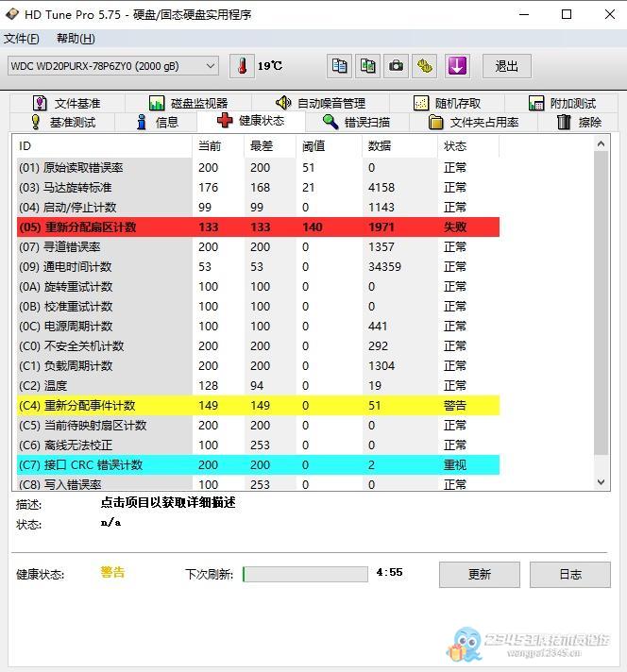
Task: Click the copy text to clipboard icon
Action: point(340,66)
